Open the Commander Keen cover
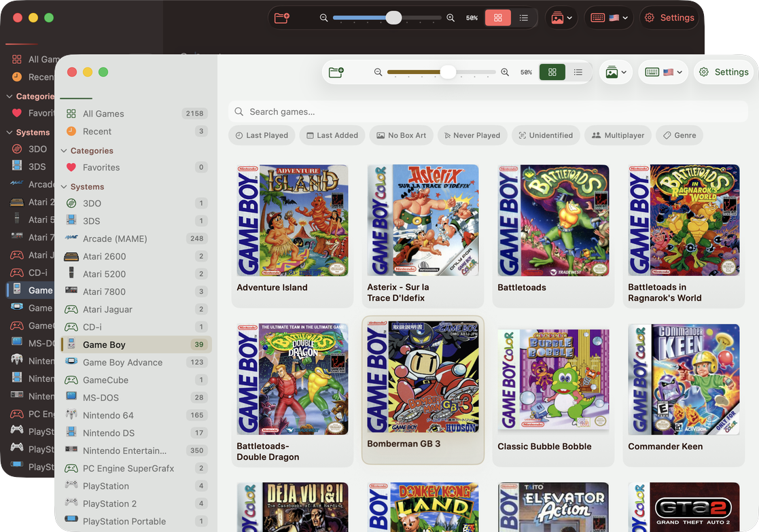 pyautogui.click(x=684, y=379)
